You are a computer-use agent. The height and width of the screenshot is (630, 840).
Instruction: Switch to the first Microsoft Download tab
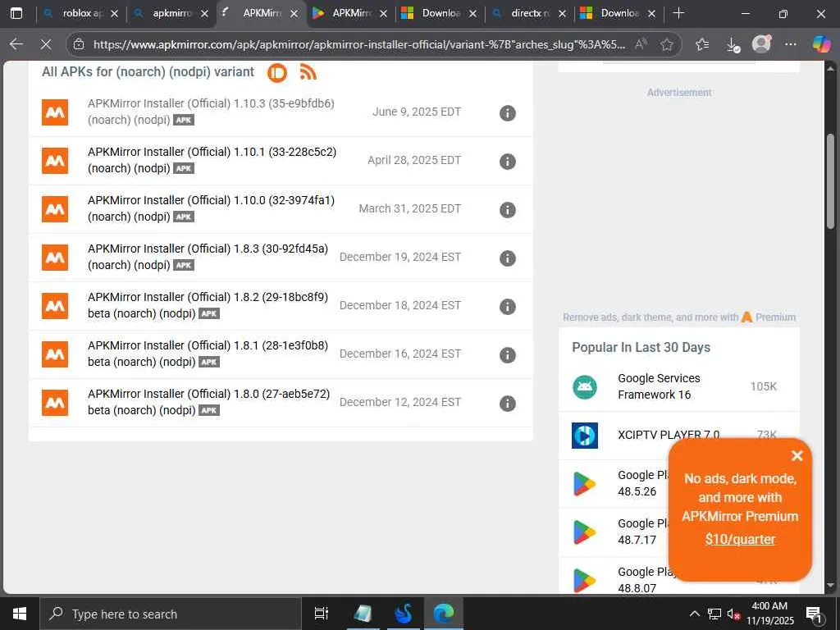(440, 13)
